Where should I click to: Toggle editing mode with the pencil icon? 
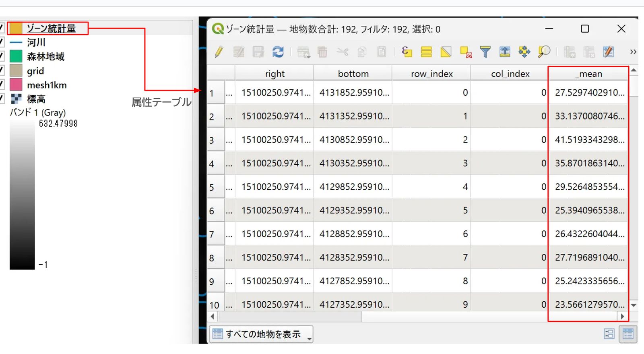tap(219, 52)
